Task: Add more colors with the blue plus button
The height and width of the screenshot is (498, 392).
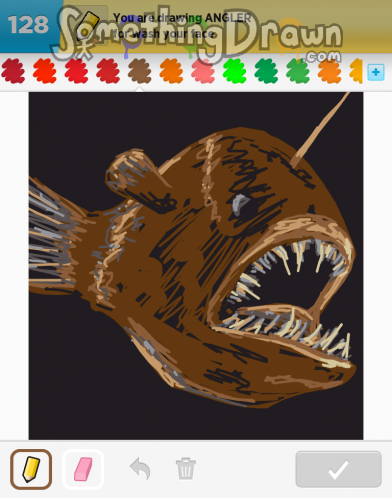Action: click(376, 72)
